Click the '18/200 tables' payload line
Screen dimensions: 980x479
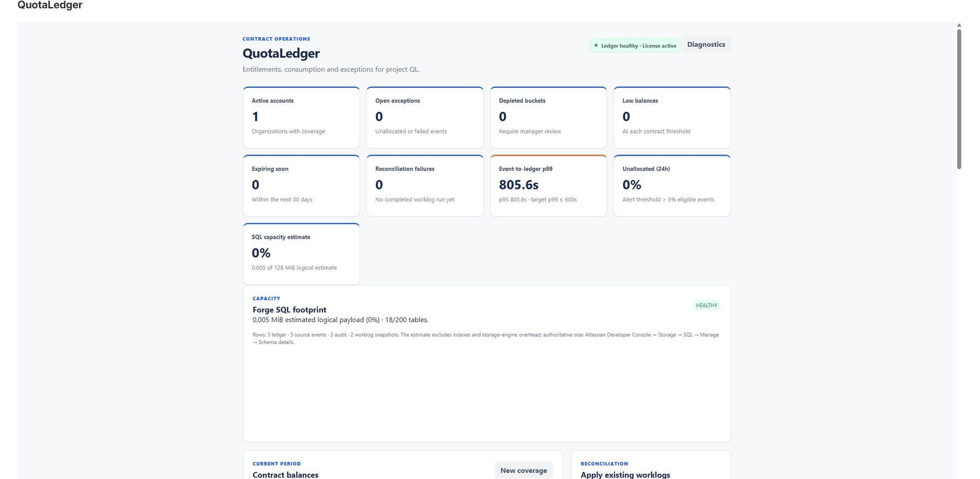tap(340, 320)
